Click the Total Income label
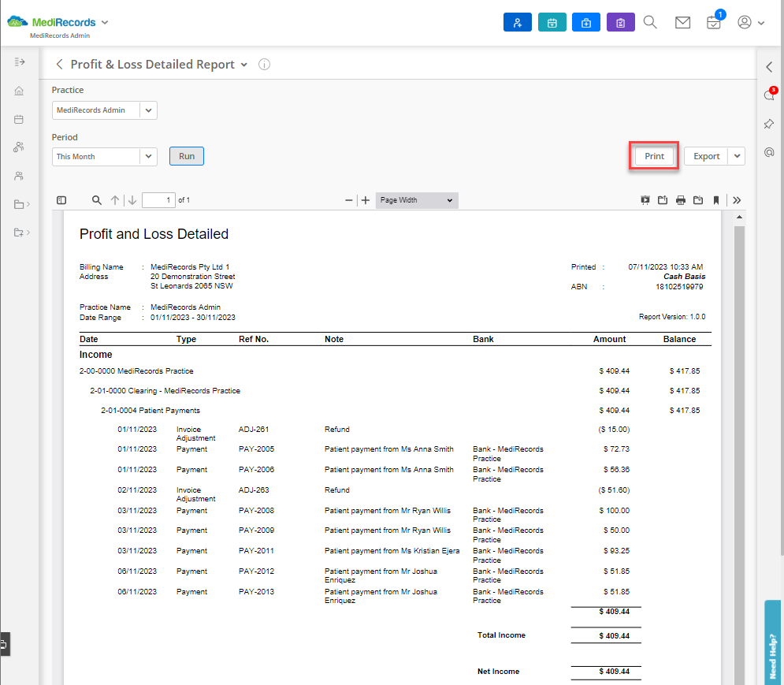Viewport: 784px width, 685px height. tap(501, 635)
